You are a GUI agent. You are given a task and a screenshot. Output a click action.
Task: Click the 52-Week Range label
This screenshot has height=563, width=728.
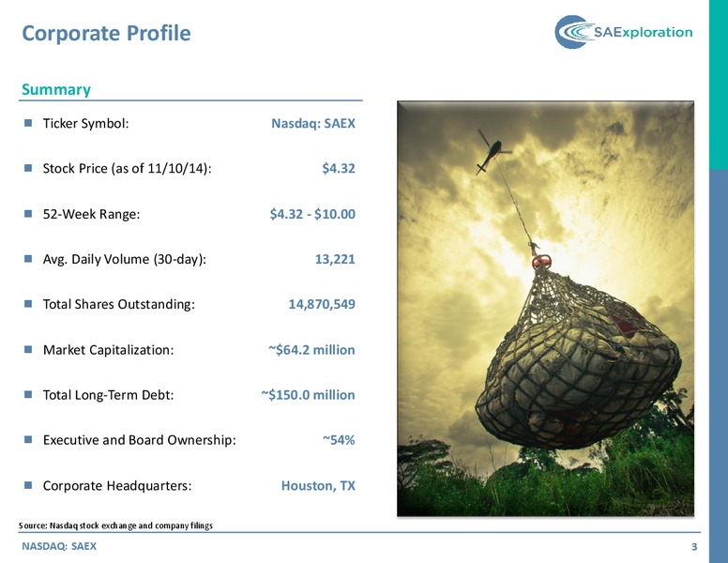tap(91, 214)
